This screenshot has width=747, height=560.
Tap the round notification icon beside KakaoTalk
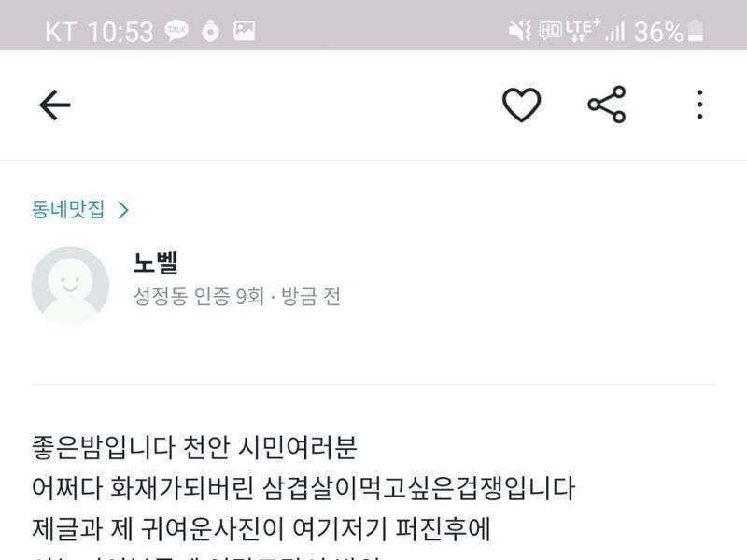pyautogui.click(x=211, y=32)
